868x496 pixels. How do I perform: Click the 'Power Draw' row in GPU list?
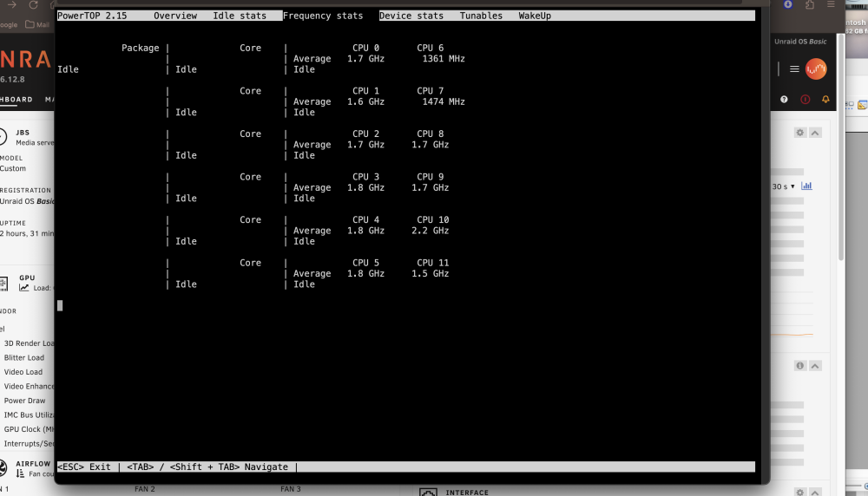tap(25, 401)
